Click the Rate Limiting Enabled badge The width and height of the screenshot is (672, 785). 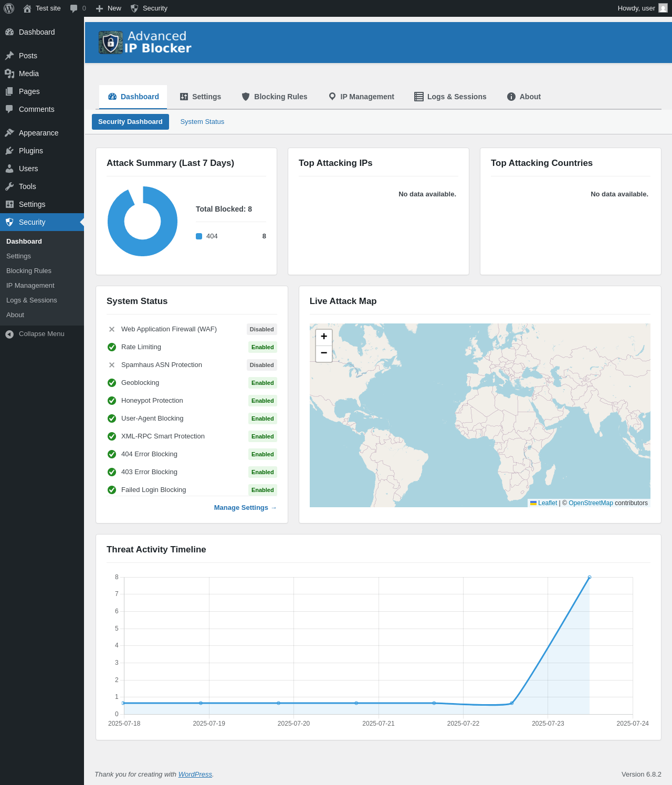click(262, 347)
